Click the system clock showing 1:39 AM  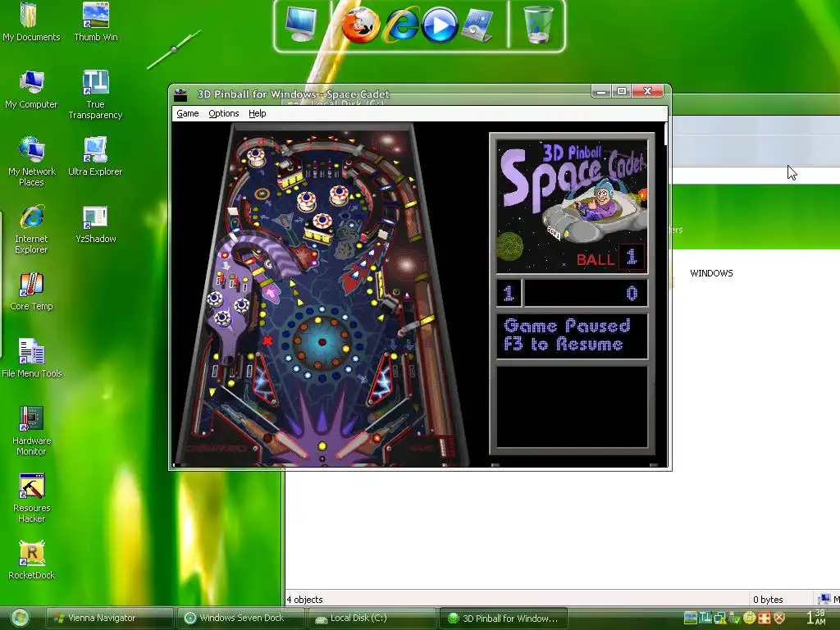[x=816, y=617]
